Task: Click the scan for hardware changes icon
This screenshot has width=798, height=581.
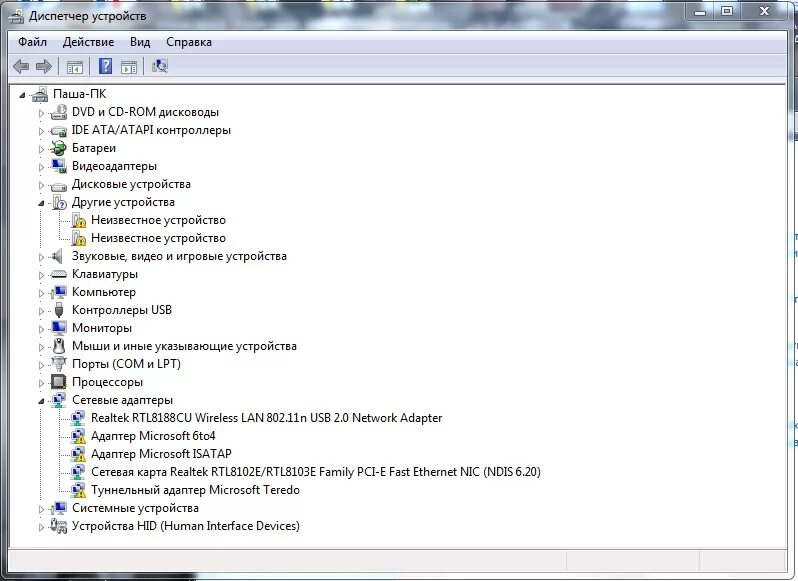Action: pos(160,66)
